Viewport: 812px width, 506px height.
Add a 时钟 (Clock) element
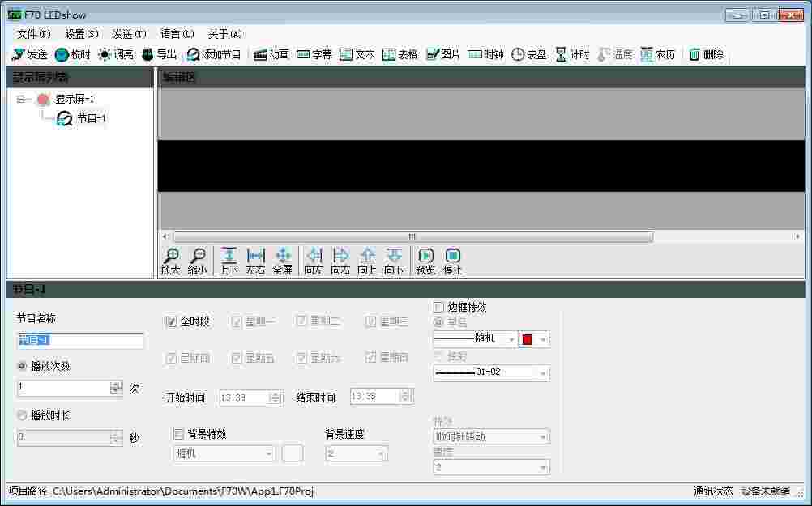click(x=485, y=54)
